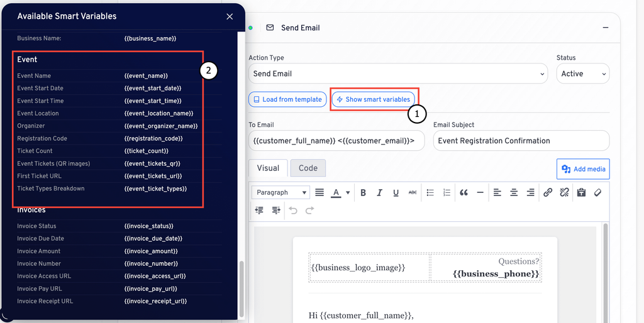The height and width of the screenshot is (323, 644).
Task: Click the redo arrow icon
Action: (x=309, y=210)
